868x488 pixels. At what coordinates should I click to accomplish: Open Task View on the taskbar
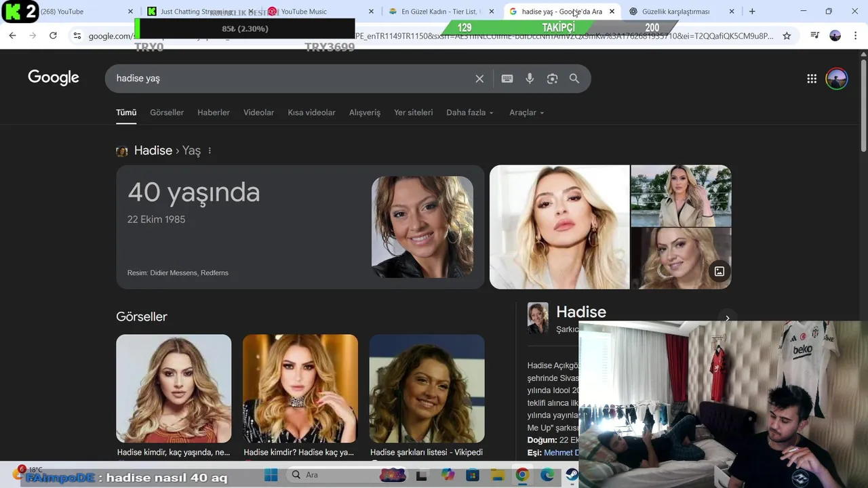pos(421,475)
